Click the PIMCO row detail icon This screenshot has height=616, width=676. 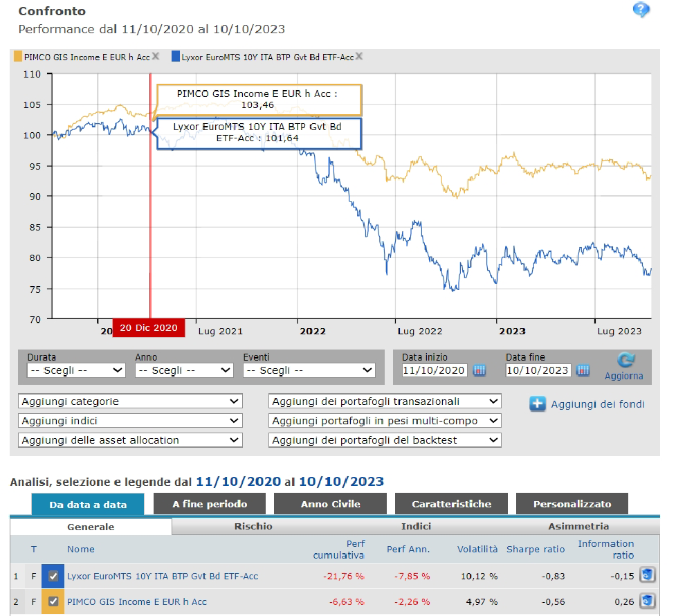[647, 601]
